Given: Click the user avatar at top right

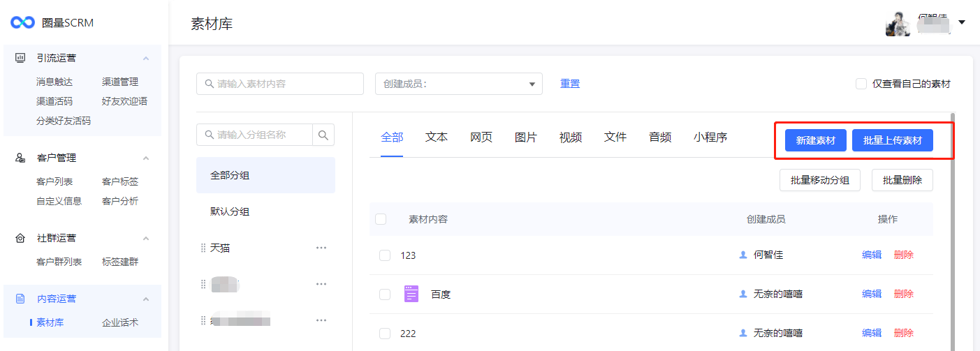Looking at the screenshot, I should pos(898,24).
